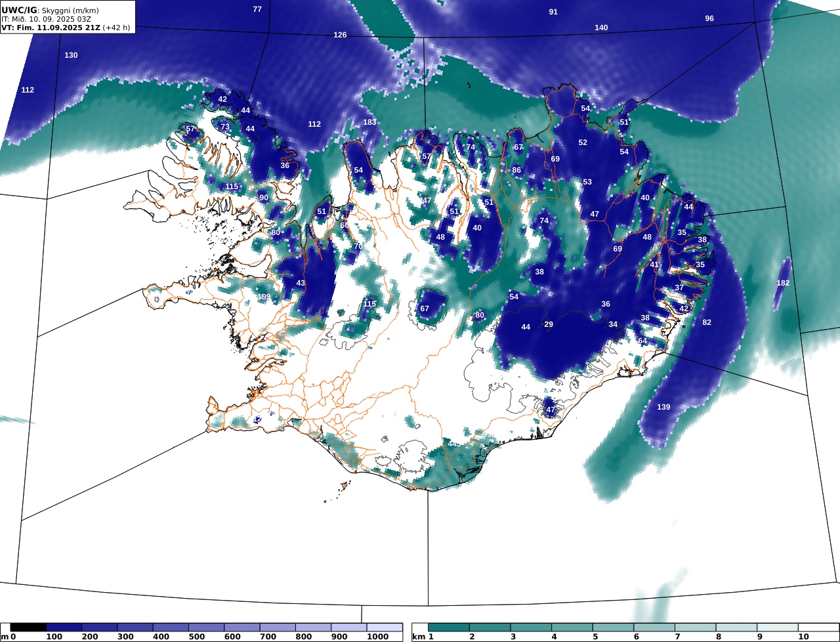Select the '10' label on the km scale

tap(803, 637)
